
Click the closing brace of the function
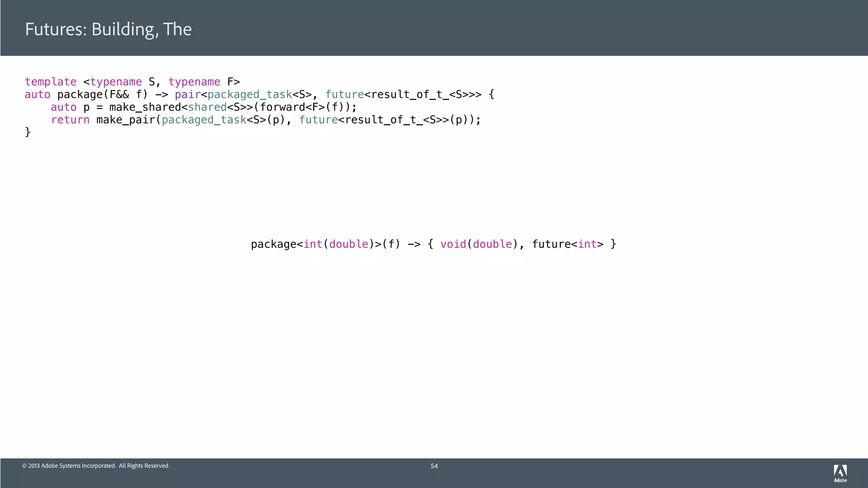tap(28, 132)
